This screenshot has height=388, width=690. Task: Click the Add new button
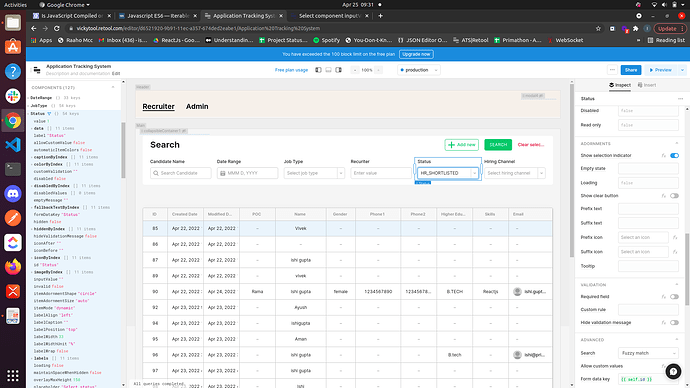pyautogui.click(x=462, y=145)
